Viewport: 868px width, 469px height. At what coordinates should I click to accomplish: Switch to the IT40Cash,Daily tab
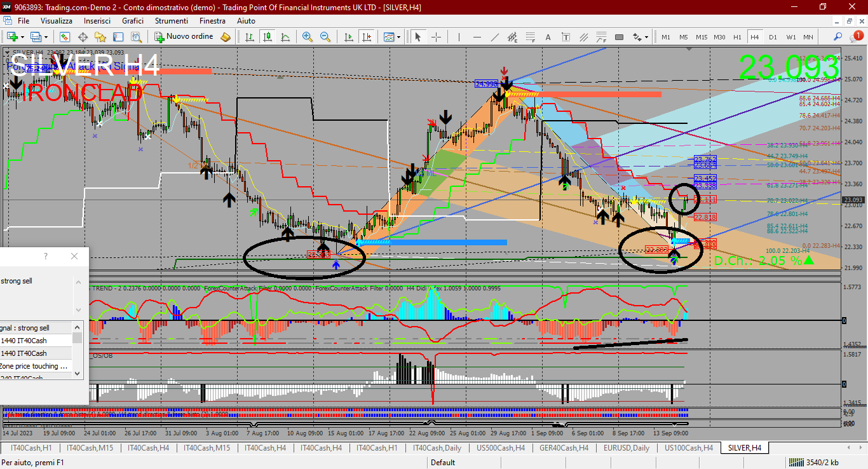click(x=437, y=448)
